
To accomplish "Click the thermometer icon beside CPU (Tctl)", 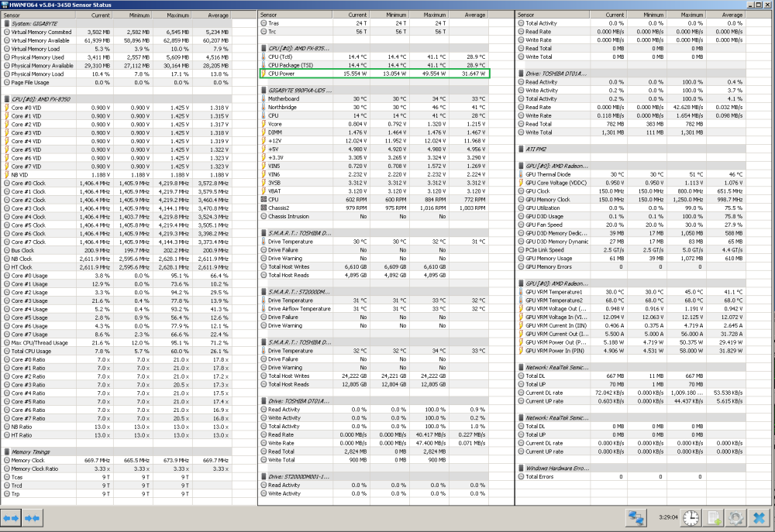I will (263, 57).
